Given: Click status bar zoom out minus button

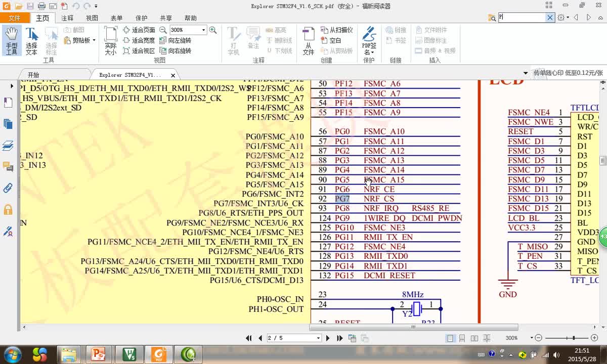Looking at the screenshot, I should coord(539,338).
